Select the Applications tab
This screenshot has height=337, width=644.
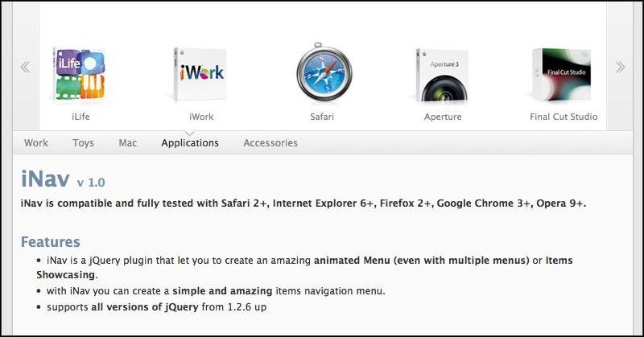(x=190, y=143)
